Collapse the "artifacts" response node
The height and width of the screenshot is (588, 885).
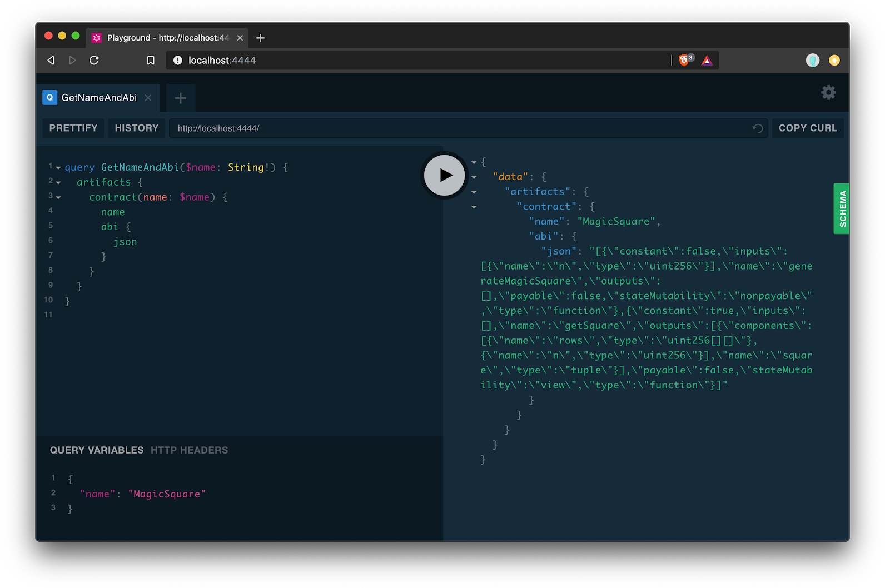point(474,192)
